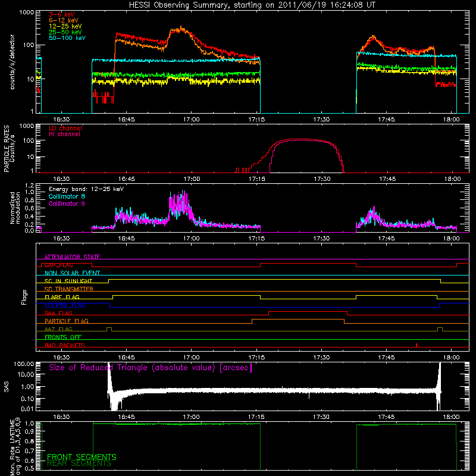This screenshot has width=476, height=476.
Task: Click the 'SAS' axis label
Action: (7, 387)
